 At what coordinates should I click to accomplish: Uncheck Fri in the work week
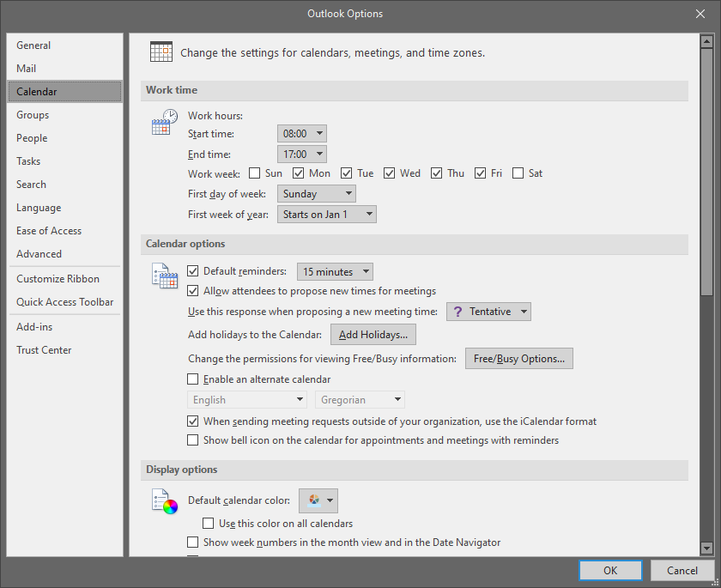tap(480, 173)
